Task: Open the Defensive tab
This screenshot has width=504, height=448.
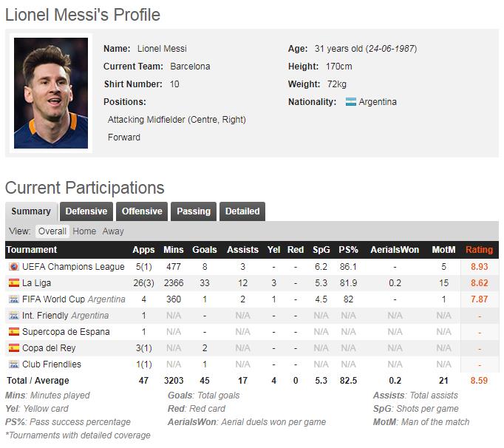Action: pyautogui.click(x=86, y=211)
